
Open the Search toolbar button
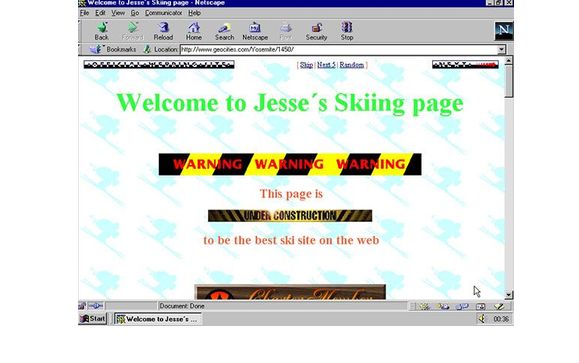click(225, 31)
